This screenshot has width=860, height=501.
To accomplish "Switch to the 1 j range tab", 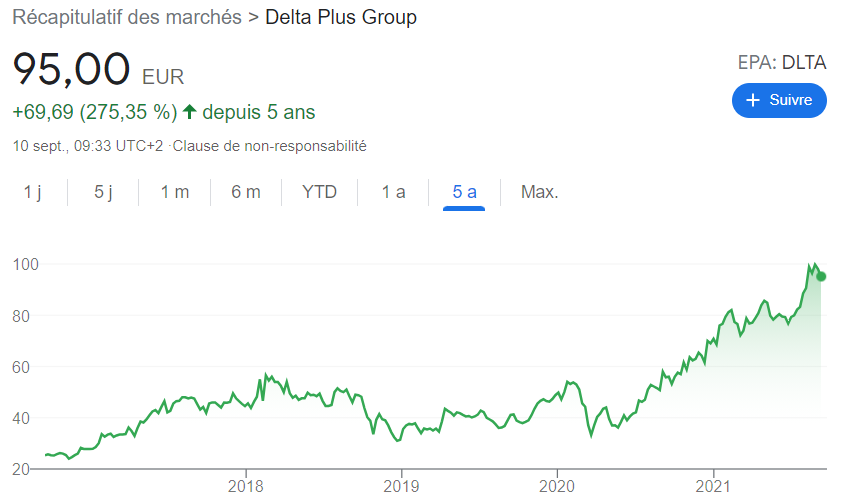I will pos(33,192).
